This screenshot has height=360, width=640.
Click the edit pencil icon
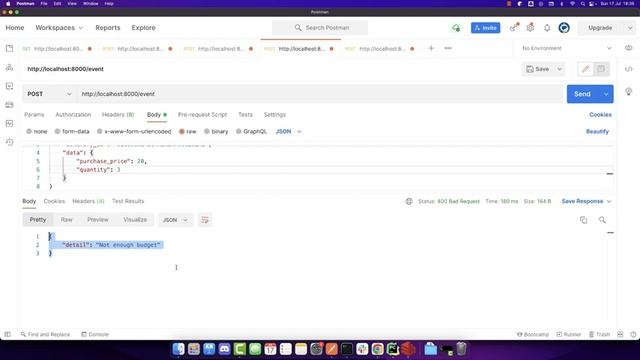(x=585, y=69)
